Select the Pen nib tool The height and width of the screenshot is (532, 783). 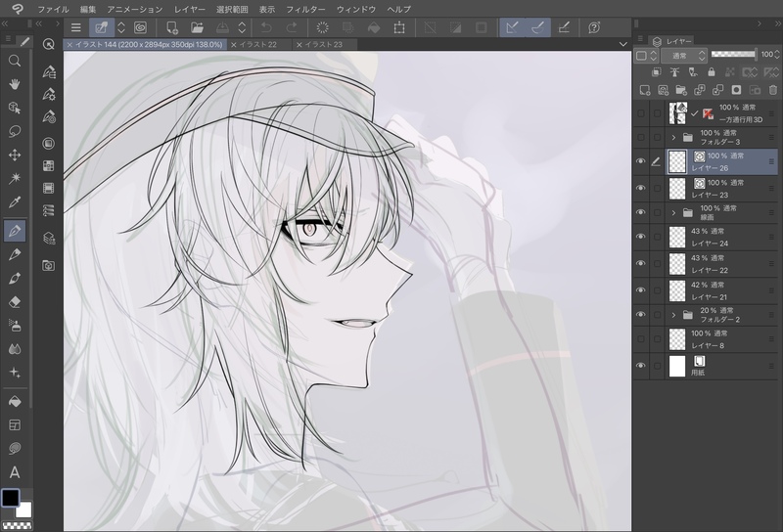point(15,231)
